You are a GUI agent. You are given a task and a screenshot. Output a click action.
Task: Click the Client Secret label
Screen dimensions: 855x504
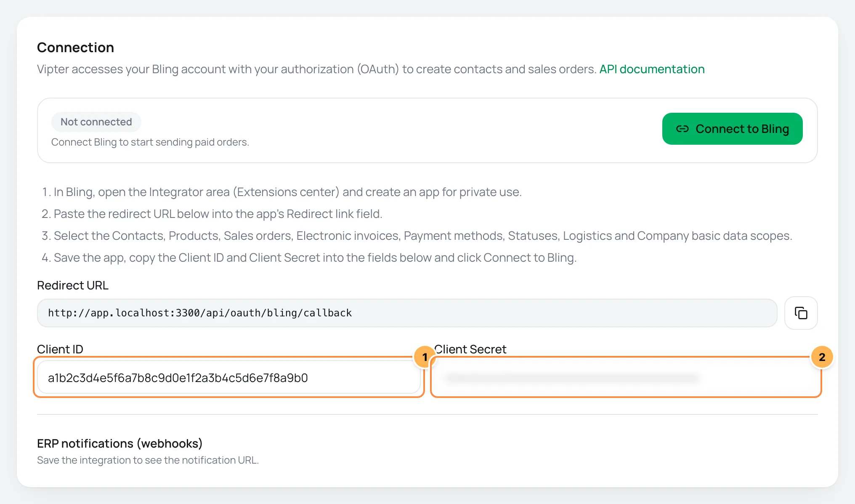(x=470, y=349)
